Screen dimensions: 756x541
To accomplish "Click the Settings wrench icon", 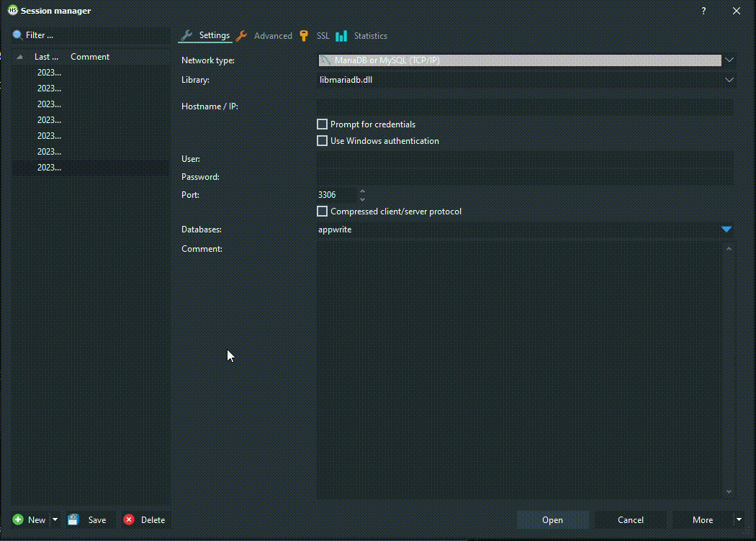I will [187, 36].
